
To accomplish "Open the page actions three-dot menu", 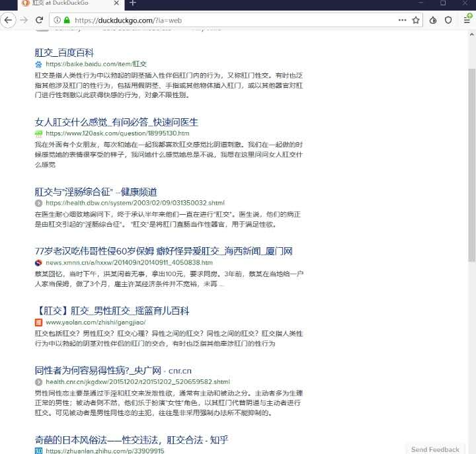I will [402, 20].
